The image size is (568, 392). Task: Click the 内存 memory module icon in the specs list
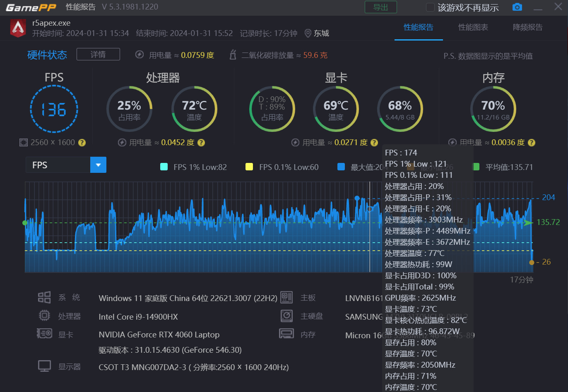coord(286,333)
